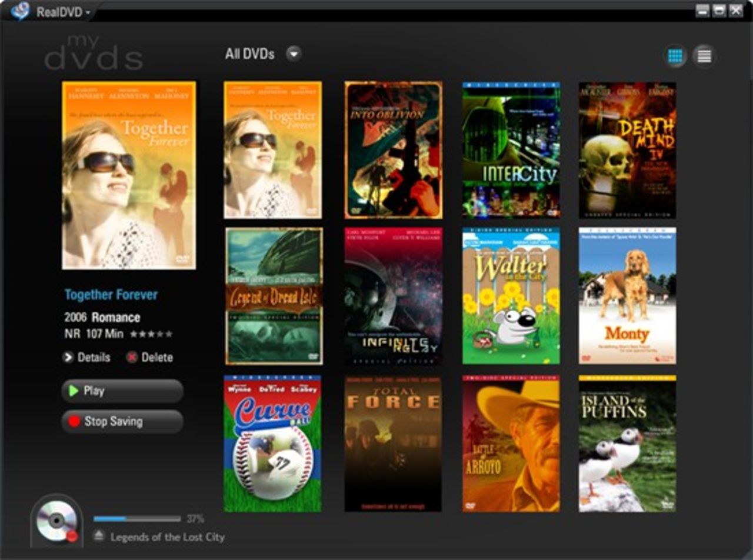Switch to list view icon
The image size is (753, 560).
[704, 56]
